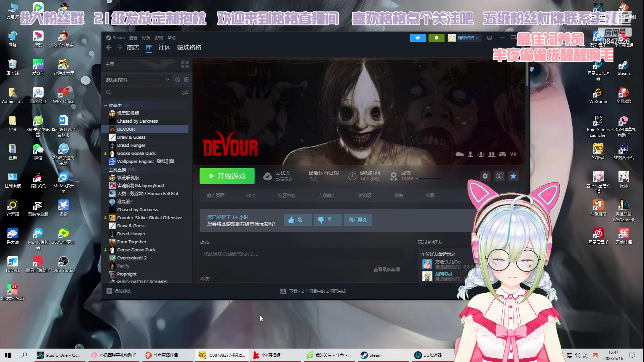Viewport: 644px width, 362px height.
Task: Open Steam announcements megaphone button
Action: point(418,38)
